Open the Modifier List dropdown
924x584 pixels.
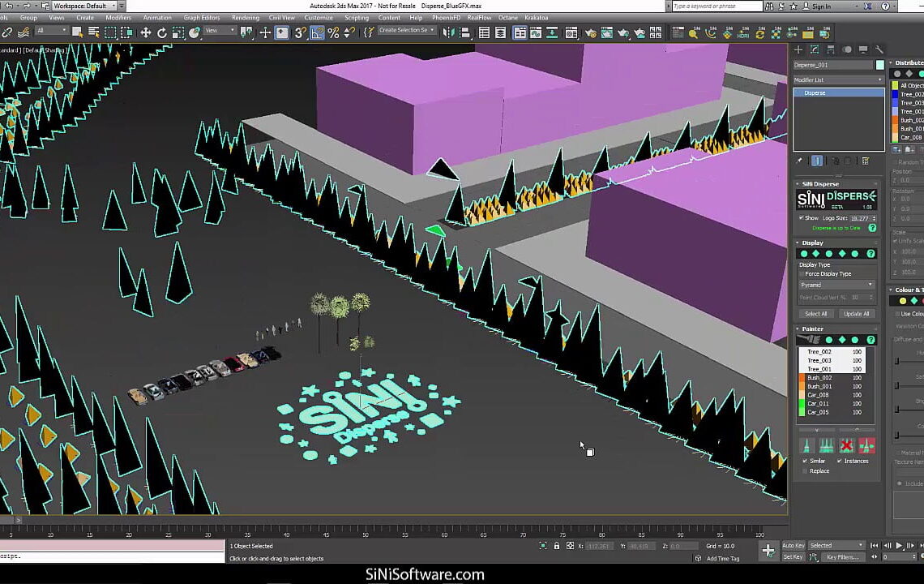(838, 79)
